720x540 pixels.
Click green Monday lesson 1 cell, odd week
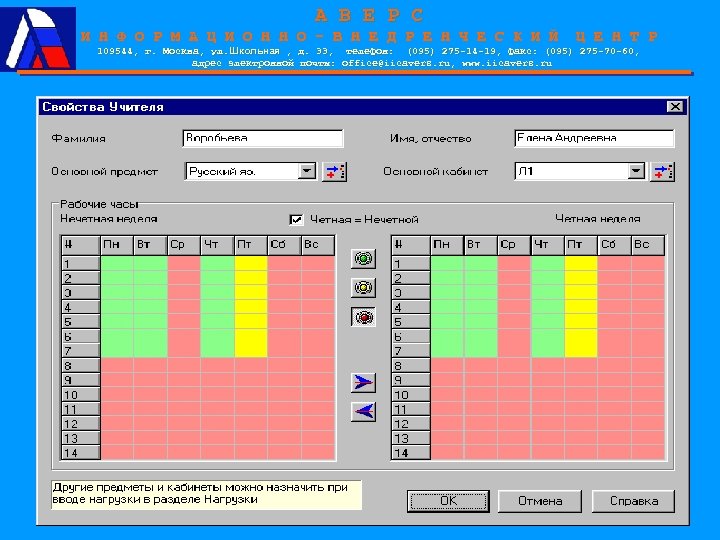(117, 264)
